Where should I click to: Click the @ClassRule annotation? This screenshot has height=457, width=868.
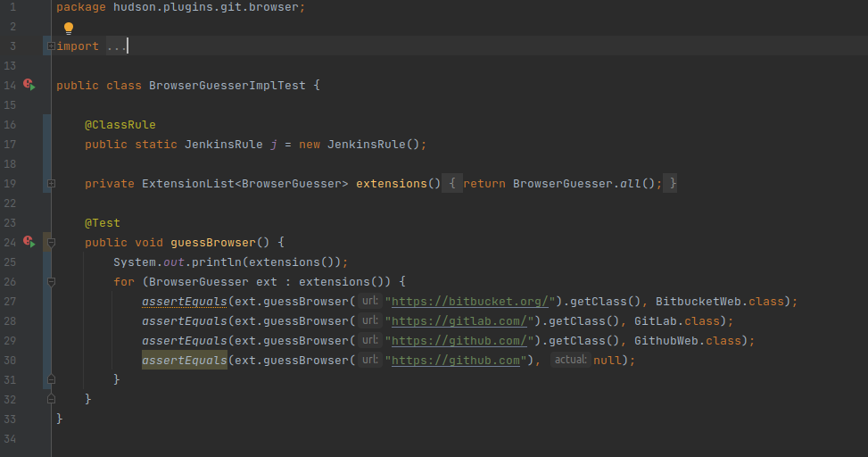tap(120, 125)
